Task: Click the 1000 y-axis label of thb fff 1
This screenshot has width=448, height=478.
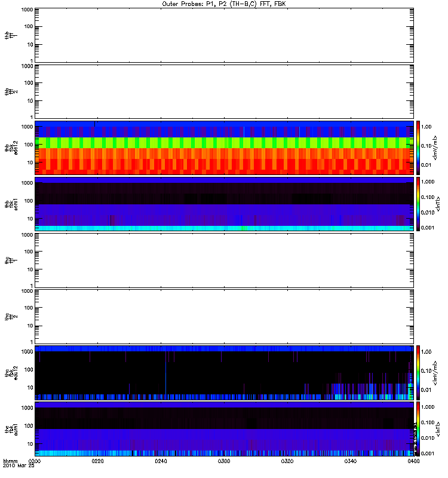Action: [27, 10]
